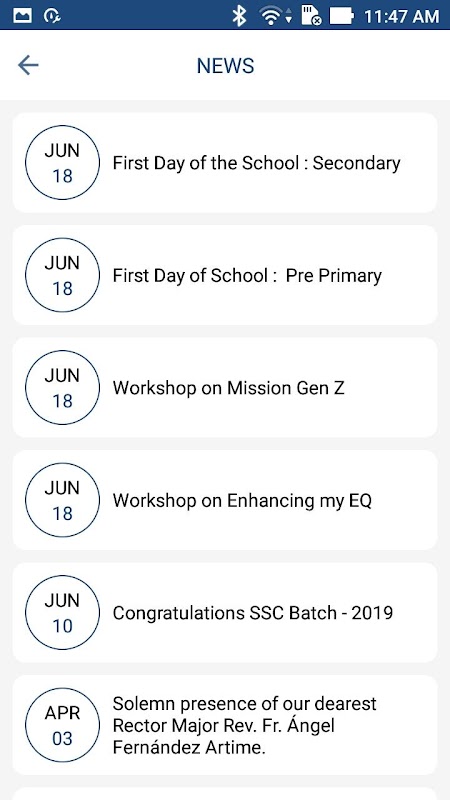Tap the NEWS page title

pos(226,66)
